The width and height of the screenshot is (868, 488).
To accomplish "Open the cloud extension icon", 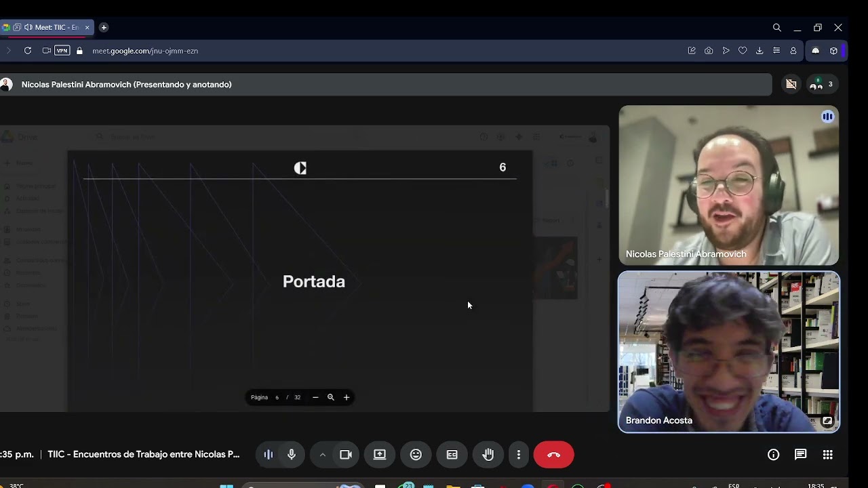I will 816,51.
